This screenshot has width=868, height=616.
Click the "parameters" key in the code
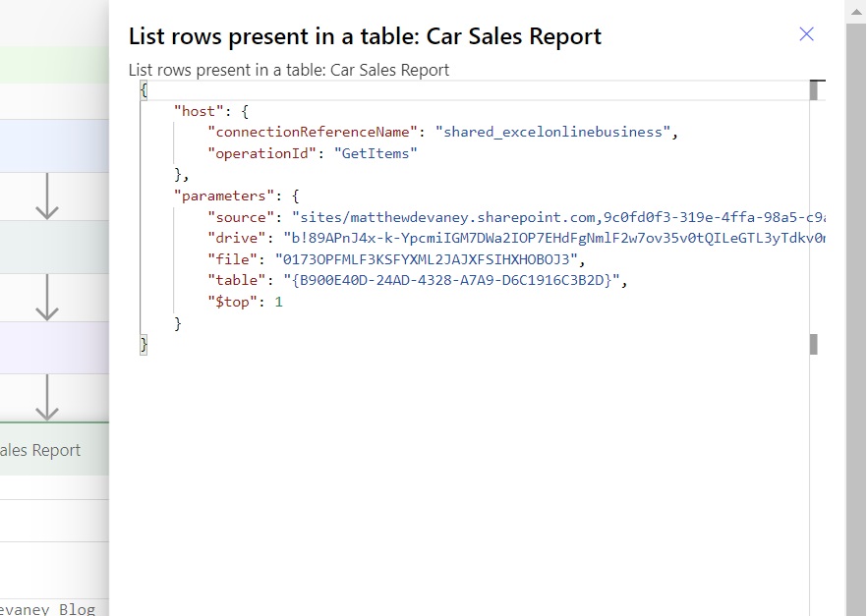pyautogui.click(x=224, y=196)
